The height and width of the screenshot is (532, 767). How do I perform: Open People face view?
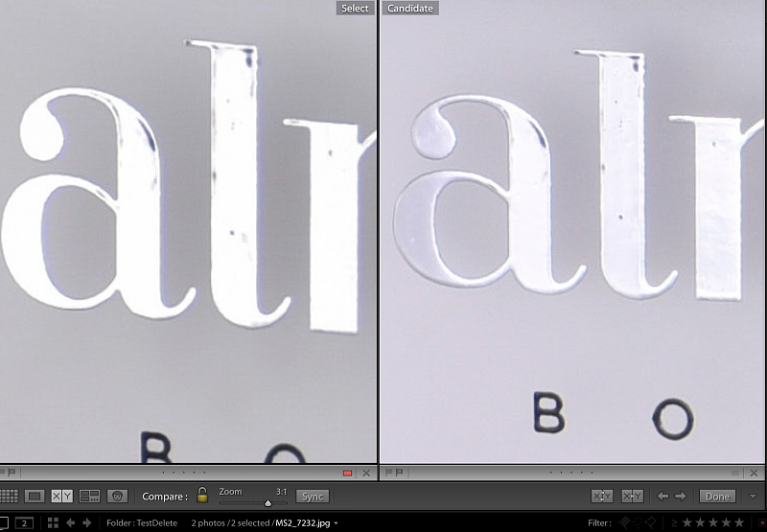(117, 496)
